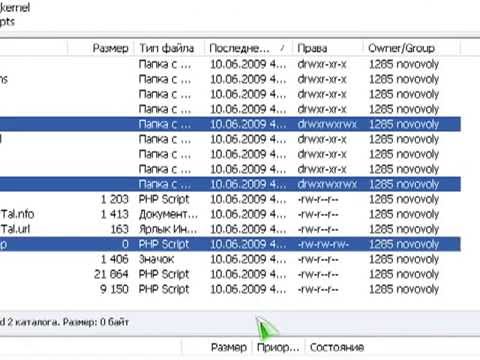This screenshot has height=360, width=480.
Task: Click the size value 1 406
Action: tap(114, 259)
